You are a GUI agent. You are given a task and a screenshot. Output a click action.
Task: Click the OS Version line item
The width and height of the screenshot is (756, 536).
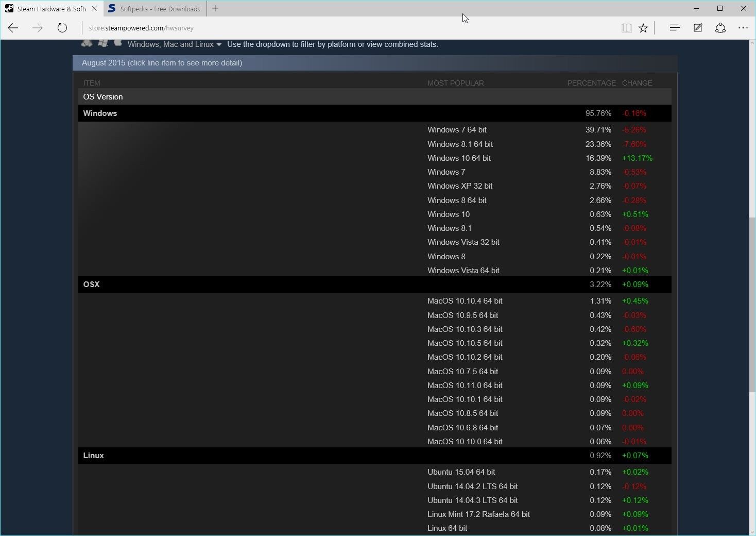tap(103, 97)
